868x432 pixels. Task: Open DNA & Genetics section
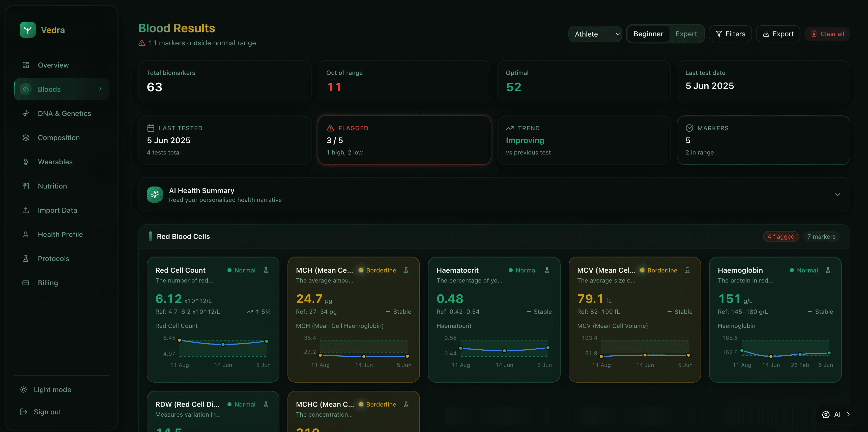pyautogui.click(x=61, y=113)
